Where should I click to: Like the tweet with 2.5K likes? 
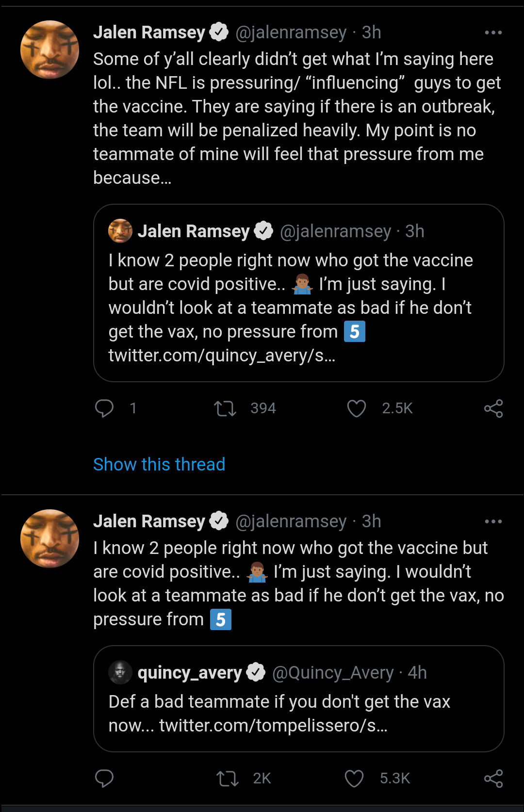coord(357,408)
